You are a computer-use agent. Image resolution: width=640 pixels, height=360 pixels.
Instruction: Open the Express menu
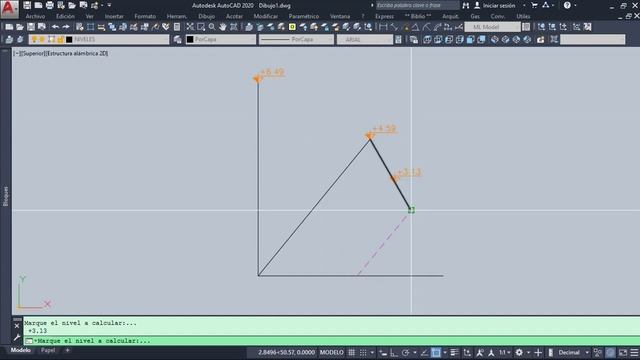[384, 16]
